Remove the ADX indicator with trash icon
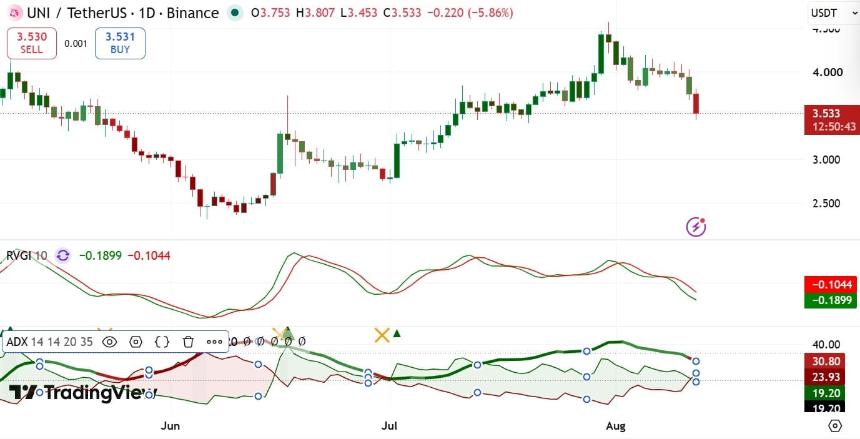Image resolution: width=860 pixels, height=439 pixels. pos(188,342)
